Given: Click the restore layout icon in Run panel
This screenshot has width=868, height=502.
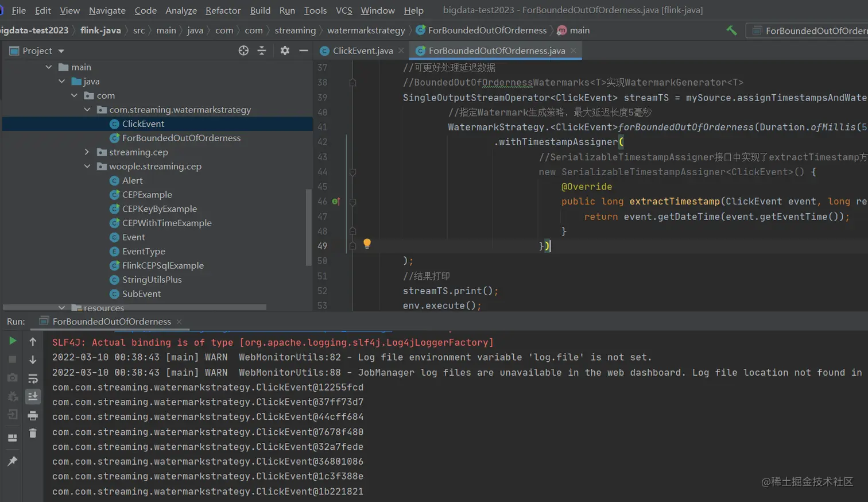Looking at the screenshot, I should [x=13, y=438].
